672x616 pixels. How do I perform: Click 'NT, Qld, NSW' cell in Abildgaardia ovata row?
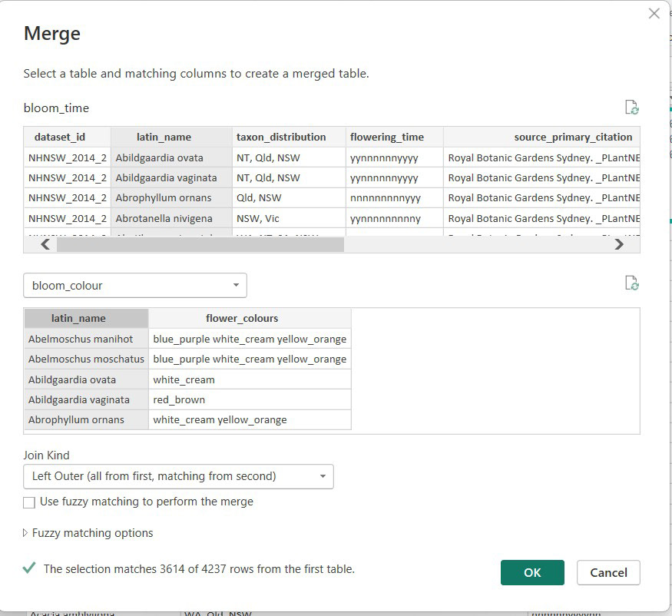pyautogui.click(x=289, y=157)
